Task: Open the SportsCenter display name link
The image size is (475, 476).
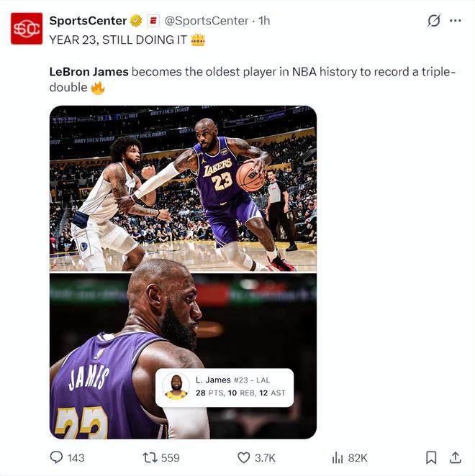Action: tap(88, 21)
